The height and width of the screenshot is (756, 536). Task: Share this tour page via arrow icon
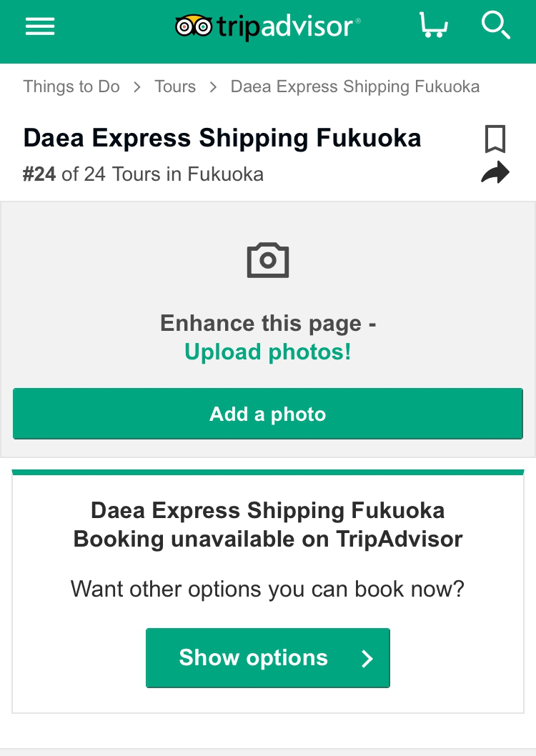[495, 173]
